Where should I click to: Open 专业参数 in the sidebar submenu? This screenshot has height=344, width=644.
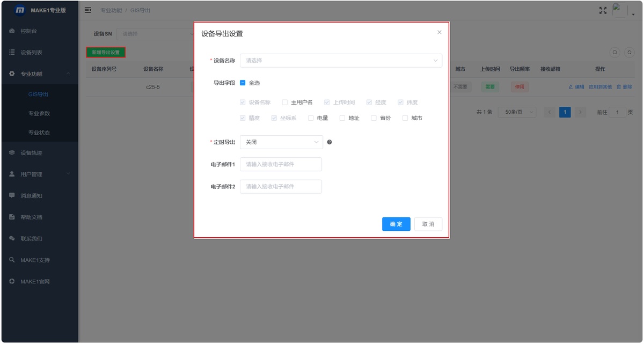point(39,114)
